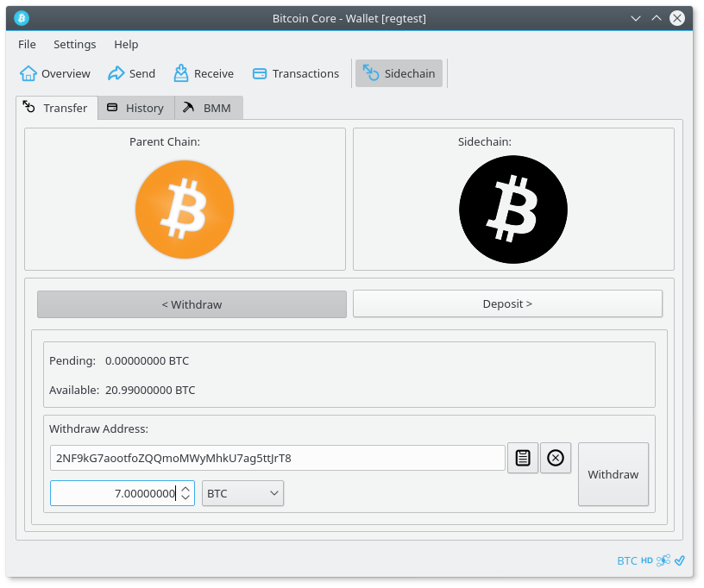Click the title bar down-chevron button
This screenshot has height=588, width=704.
[635, 18]
